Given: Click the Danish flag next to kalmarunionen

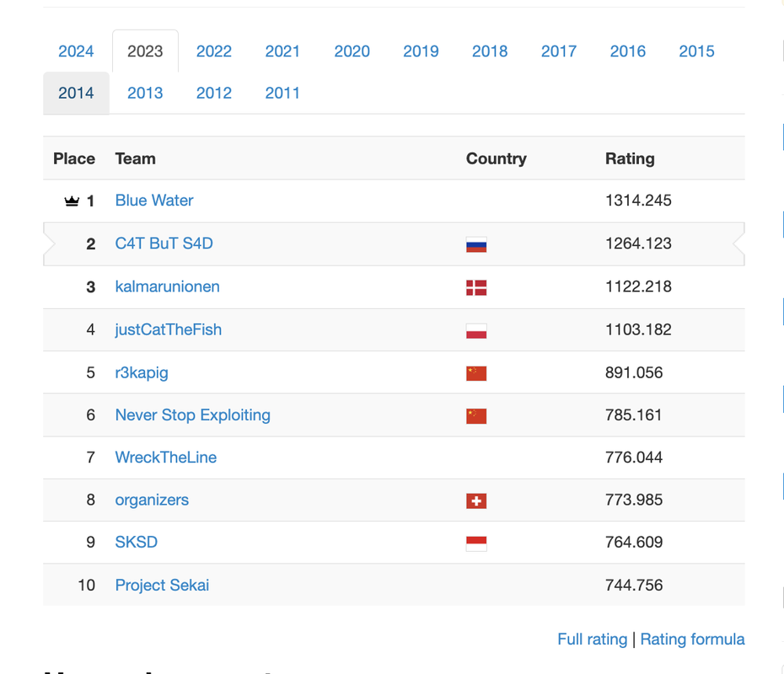Looking at the screenshot, I should pyautogui.click(x=476, y=287).
